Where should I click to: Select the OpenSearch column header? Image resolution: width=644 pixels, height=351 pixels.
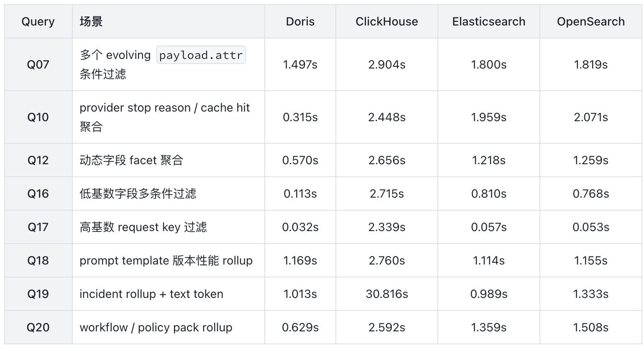591,22
